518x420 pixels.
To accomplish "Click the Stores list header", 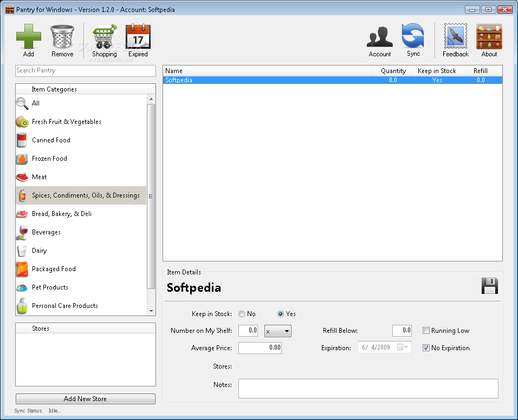I will pyautogui.click(x=86, y=329).
